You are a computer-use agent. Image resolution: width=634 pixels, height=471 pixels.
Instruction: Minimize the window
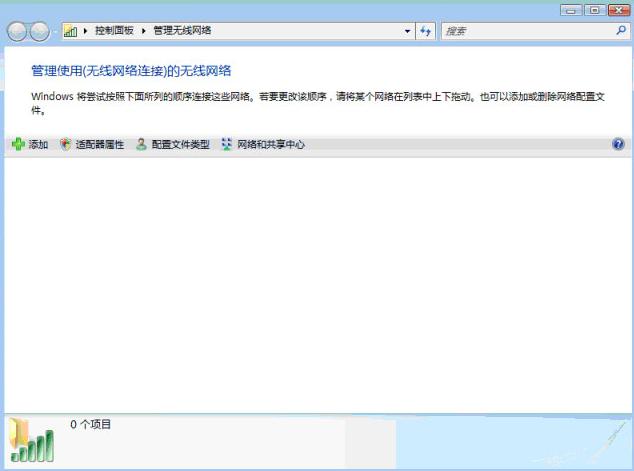(x=571, y=10)
